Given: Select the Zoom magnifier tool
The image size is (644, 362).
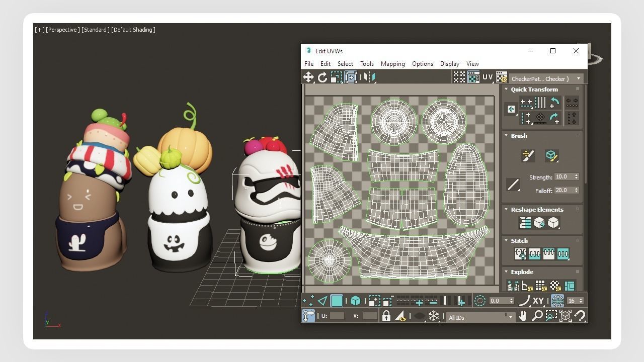Looking at the screenshot, I should [x=537, y=316].
